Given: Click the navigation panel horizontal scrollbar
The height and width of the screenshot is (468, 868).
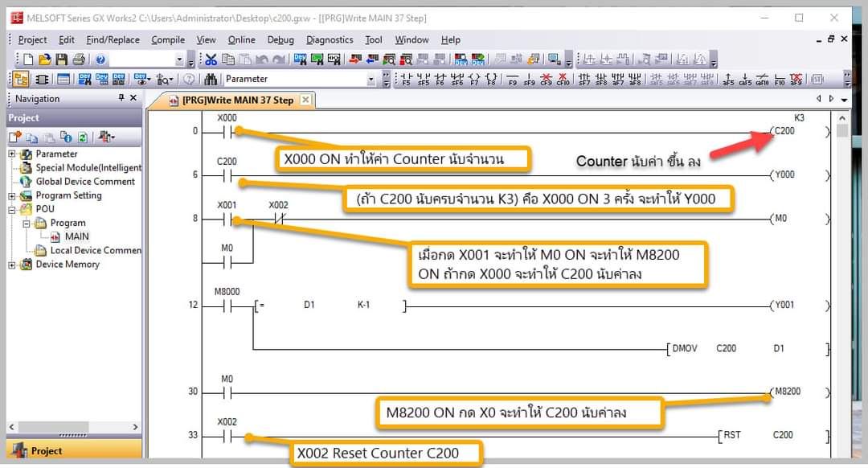Looking at the screenshot, I should tap(73, 427).
